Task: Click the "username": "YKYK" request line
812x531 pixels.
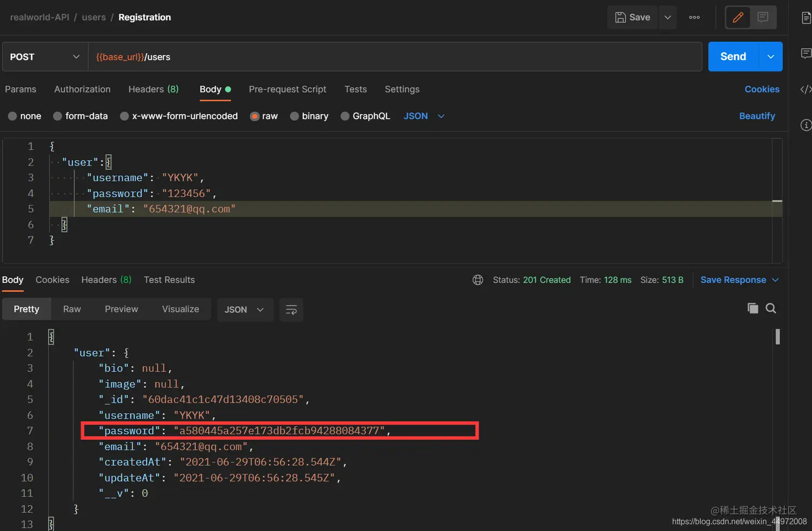Action: 146,178
